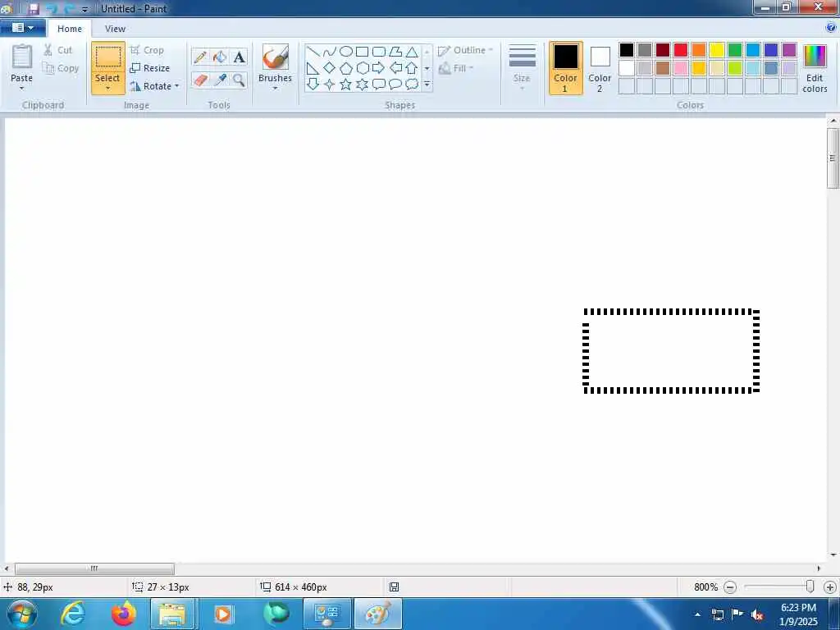This screenshot has height=630, width=840.
Task: Click the zoom in plus button
Action: pyautogui.click(x=830, y=587)
